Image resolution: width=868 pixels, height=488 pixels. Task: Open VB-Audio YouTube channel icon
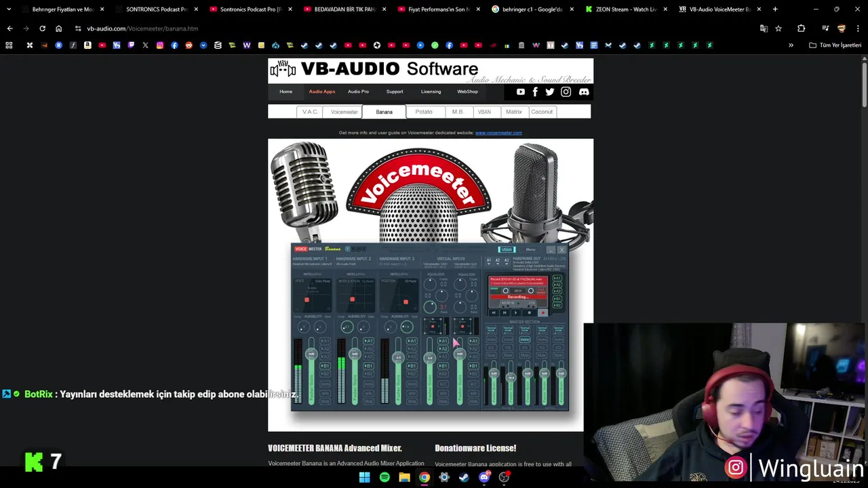point(520,91)
